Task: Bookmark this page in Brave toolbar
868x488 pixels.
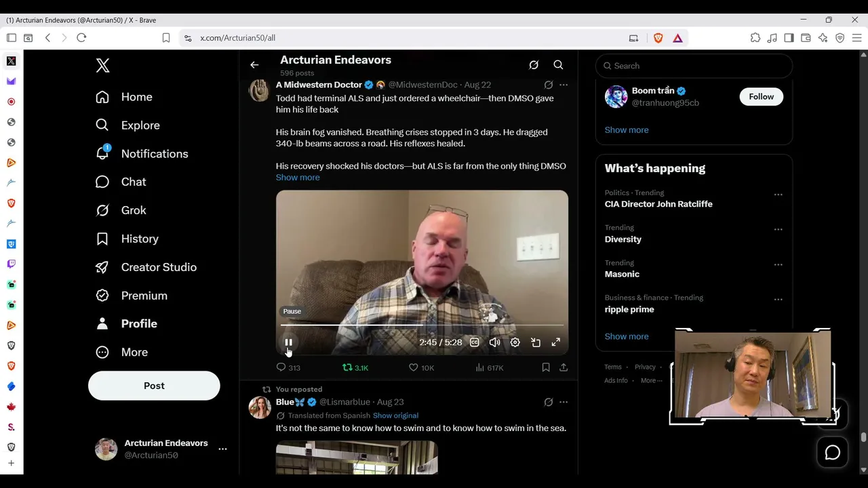Action: 165,38
